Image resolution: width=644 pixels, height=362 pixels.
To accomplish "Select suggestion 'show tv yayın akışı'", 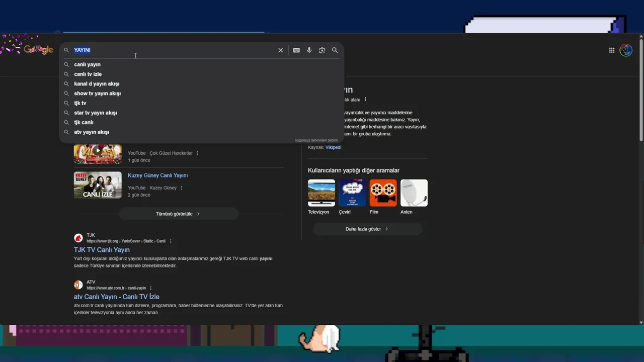I will pos(97,94).
